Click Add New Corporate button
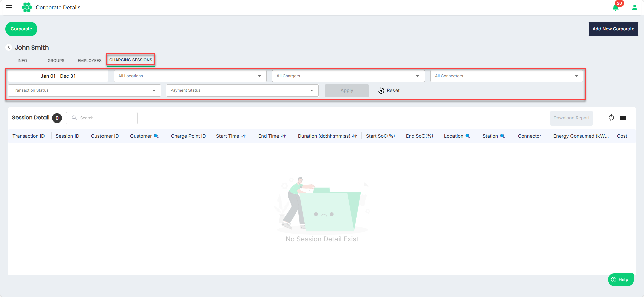644x297 pixels. (613, 29)
